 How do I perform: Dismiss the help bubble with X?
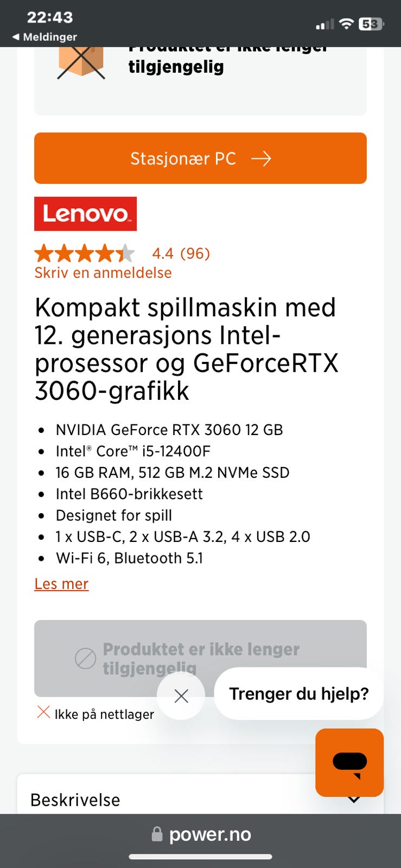181,696
